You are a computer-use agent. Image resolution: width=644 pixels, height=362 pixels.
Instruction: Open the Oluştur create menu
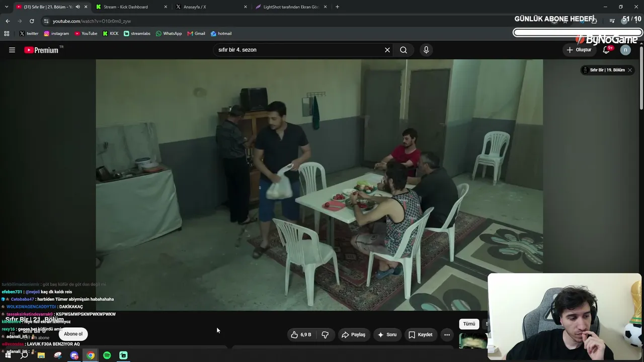[x=579, y=50]
